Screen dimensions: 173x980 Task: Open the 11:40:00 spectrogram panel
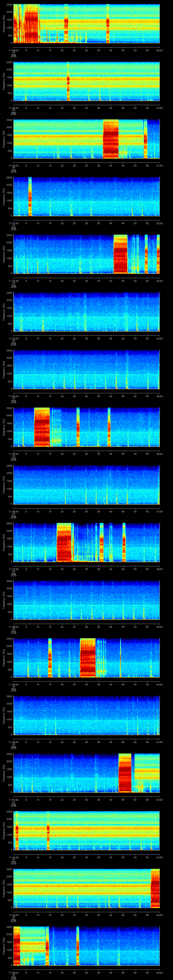[x=86, y=715]
